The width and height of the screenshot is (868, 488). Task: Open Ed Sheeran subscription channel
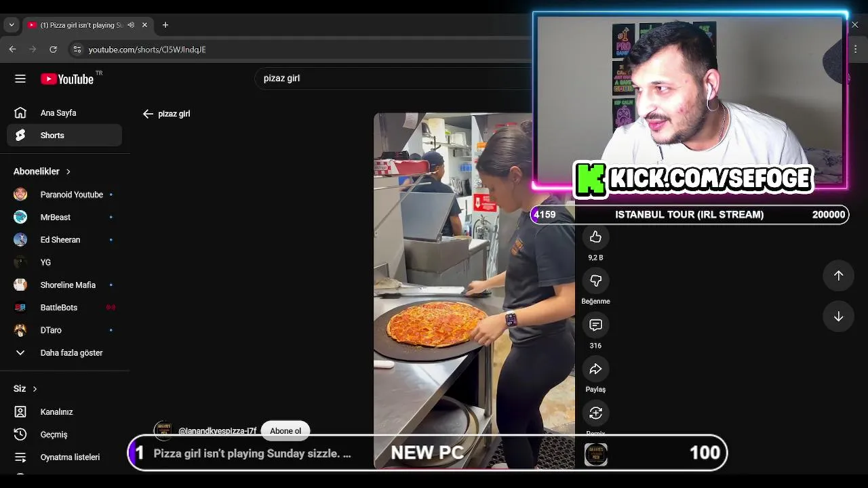coord(64,240)
